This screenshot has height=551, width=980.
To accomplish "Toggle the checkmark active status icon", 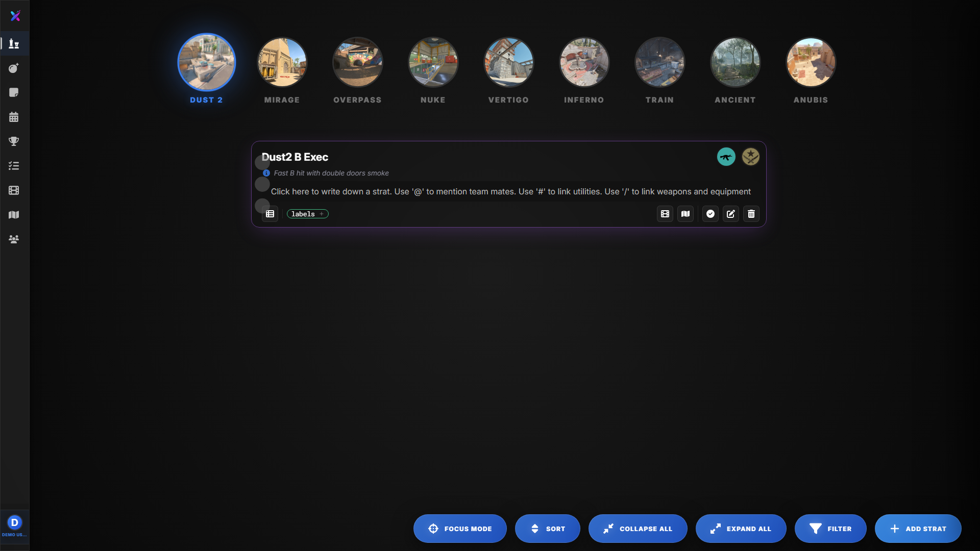I will (x=710, y=214).
